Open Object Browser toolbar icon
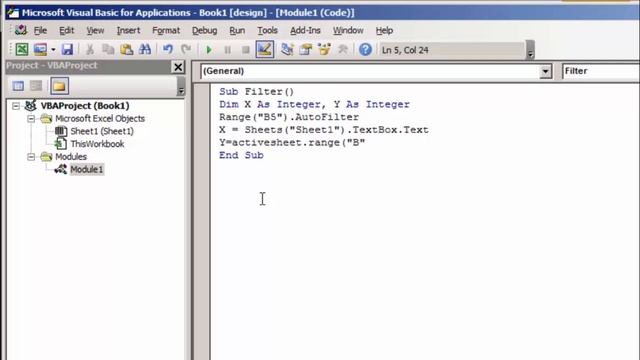 click(x=324, y=50)
